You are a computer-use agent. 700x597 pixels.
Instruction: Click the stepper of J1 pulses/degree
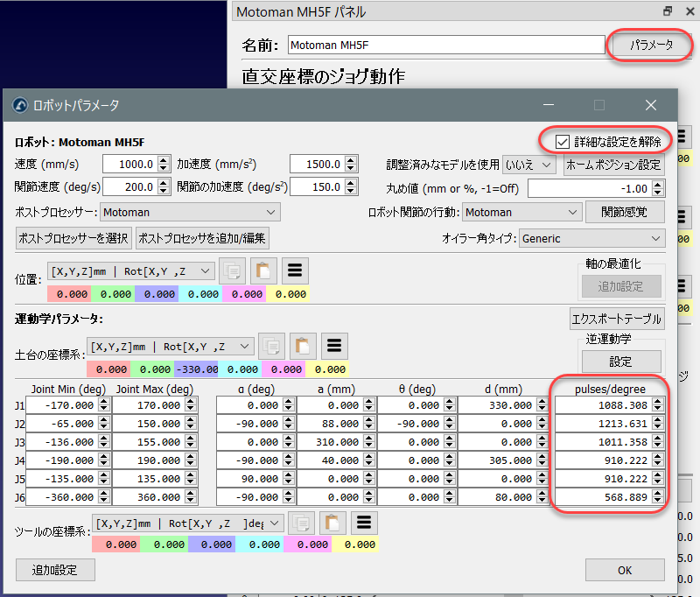click(657, 405)
